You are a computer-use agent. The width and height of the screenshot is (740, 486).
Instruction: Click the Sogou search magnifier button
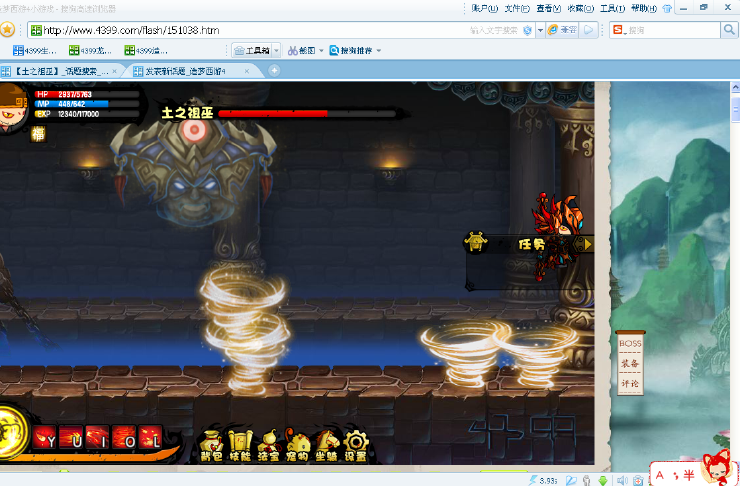pyautogui.click(x=729, y=30)
